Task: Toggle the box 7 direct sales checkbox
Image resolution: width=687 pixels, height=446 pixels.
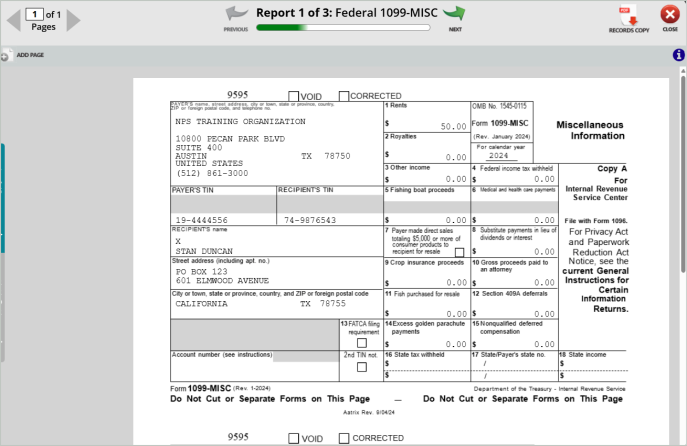Action: (459, 253)
